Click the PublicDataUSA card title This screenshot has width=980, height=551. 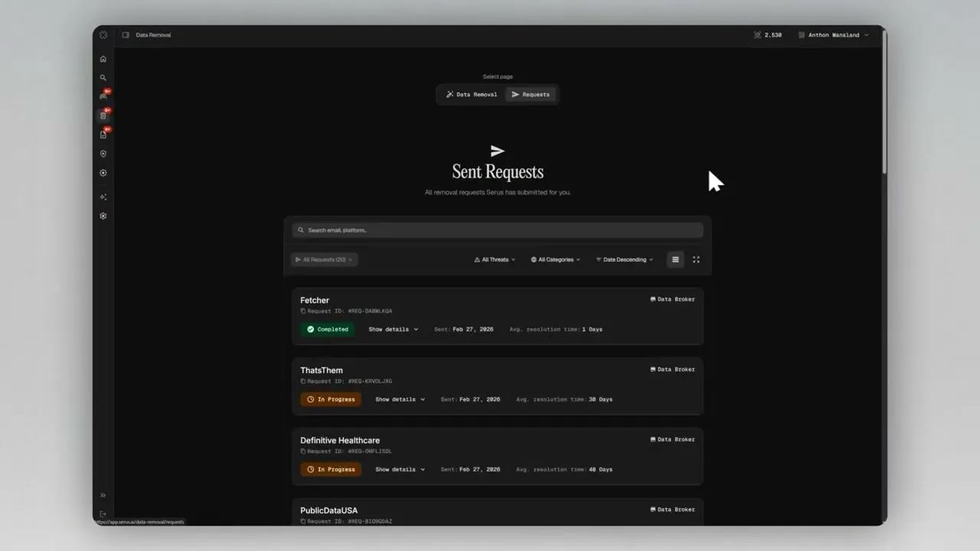328,510
